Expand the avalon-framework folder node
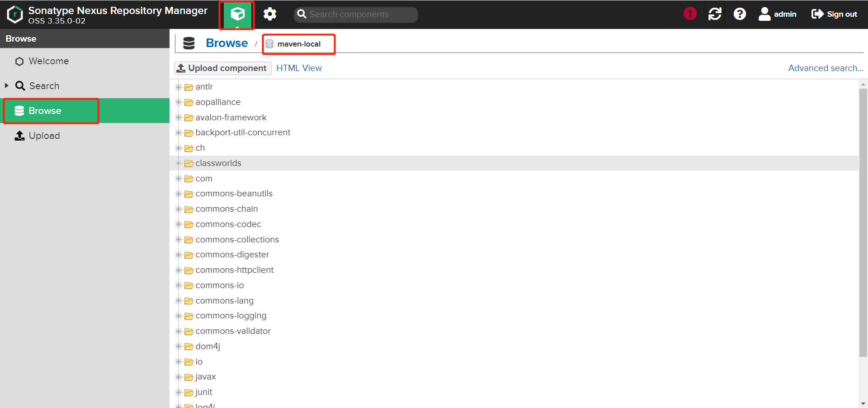The width and height of the screenshot is (868, 408). (179, 118)
